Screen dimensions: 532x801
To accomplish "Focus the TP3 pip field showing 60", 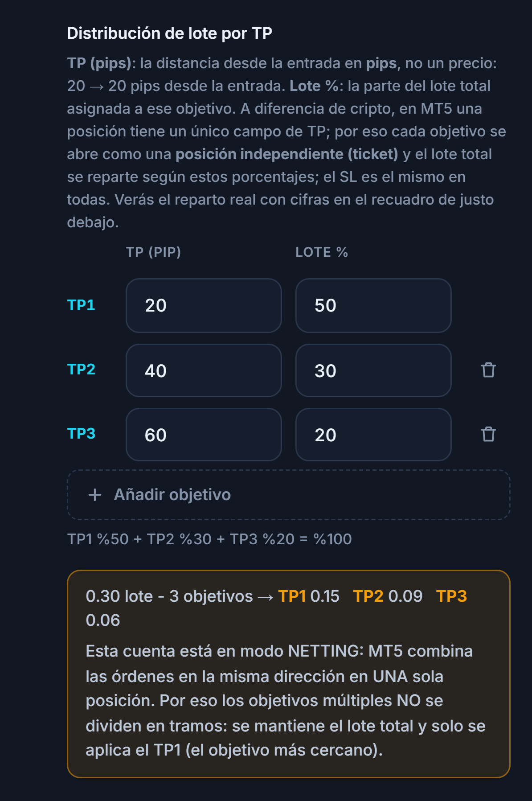I will click(x=204, y=435).
